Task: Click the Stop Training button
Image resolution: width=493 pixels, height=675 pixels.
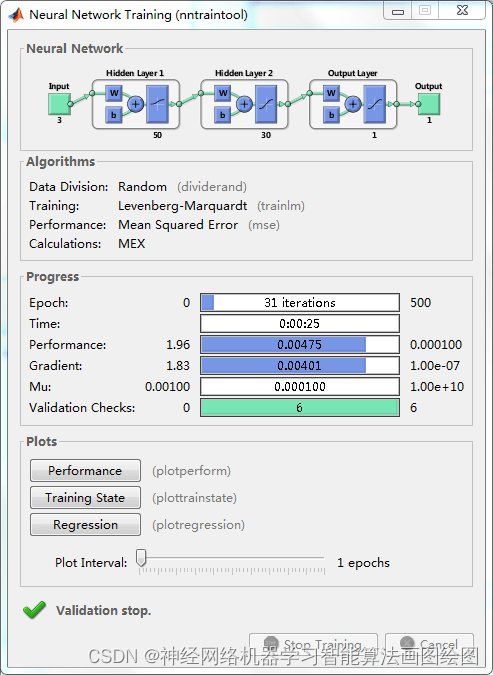Action: point(313,644)
